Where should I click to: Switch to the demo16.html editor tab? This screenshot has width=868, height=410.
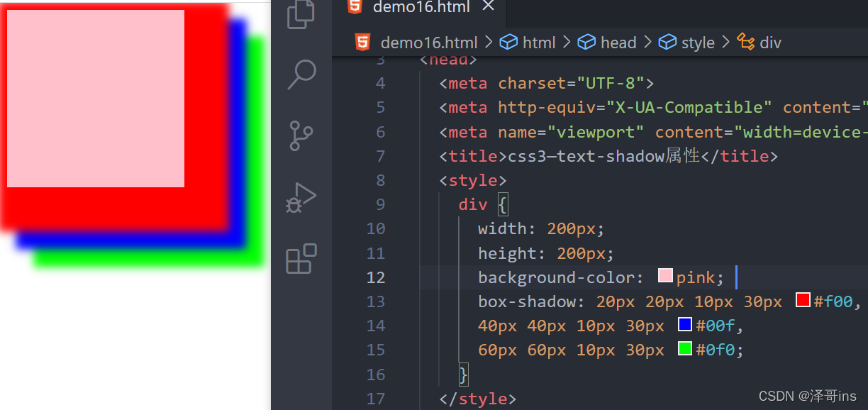tap(421, 7)
